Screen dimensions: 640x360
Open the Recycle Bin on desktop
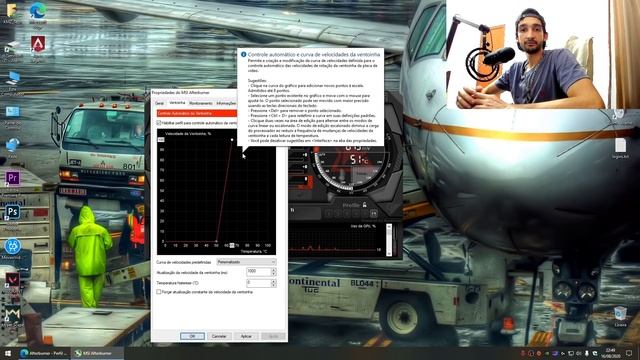pyautogui.click(x=620, y=314)
